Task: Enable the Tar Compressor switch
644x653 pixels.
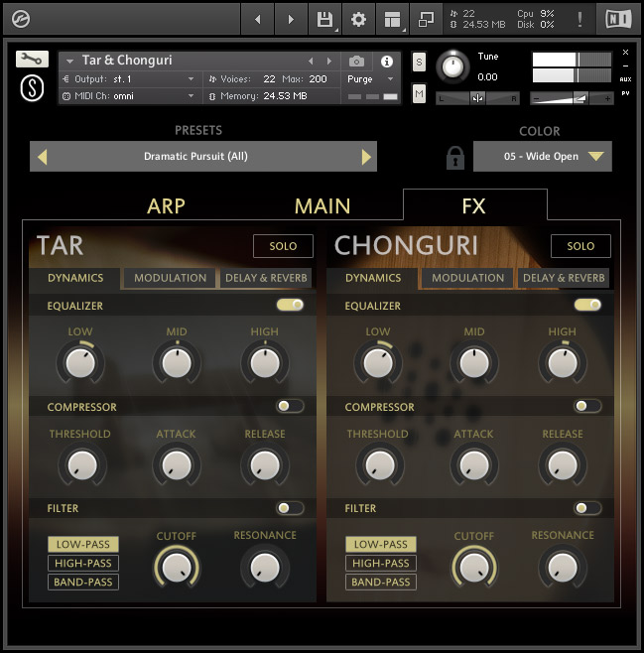Action: click(x=290, y=406)
